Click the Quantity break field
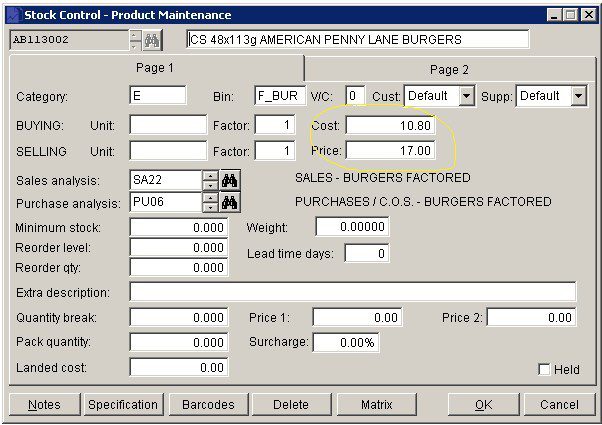Viewport: 602px width, 425px height. 179,318
